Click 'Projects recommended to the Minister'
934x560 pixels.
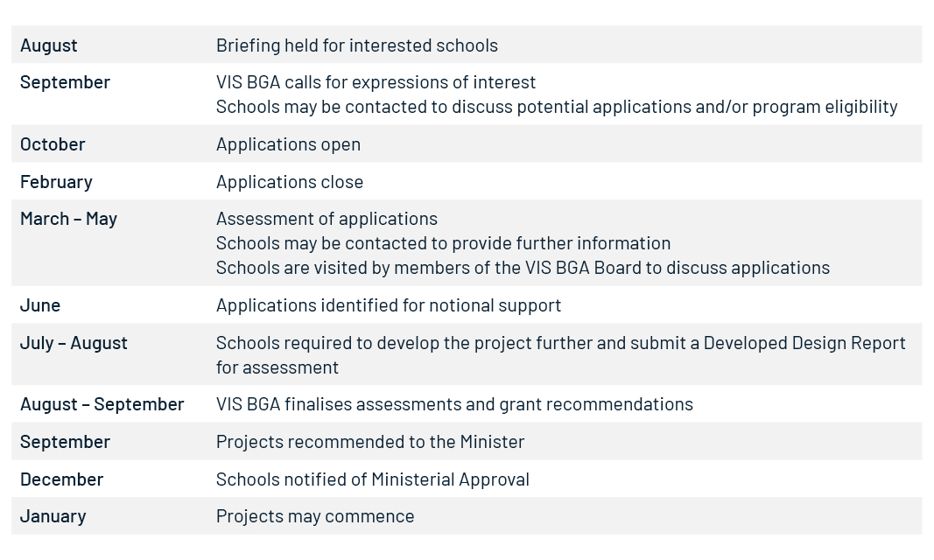[370, 442]
